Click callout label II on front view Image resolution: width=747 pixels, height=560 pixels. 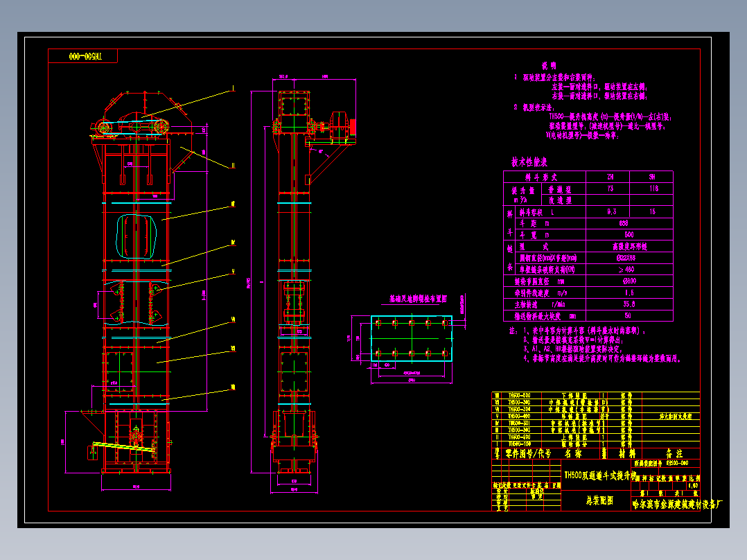pyautogui.click(x=233, y=166)
